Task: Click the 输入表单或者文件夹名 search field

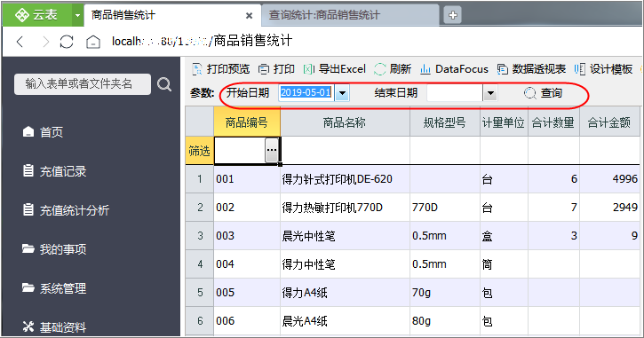Action: pyautogui.click(x=83, y=84)
